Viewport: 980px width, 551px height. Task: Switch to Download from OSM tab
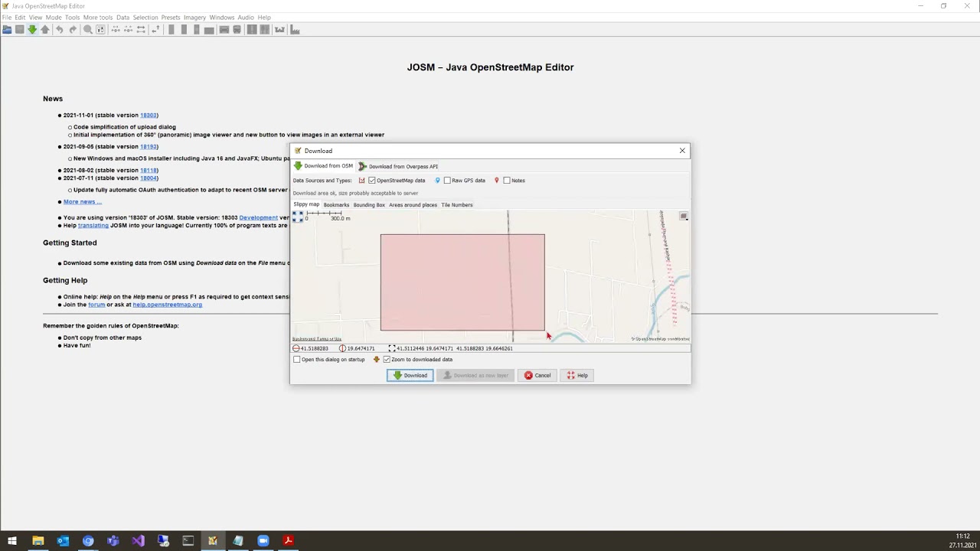pos(324,166)
